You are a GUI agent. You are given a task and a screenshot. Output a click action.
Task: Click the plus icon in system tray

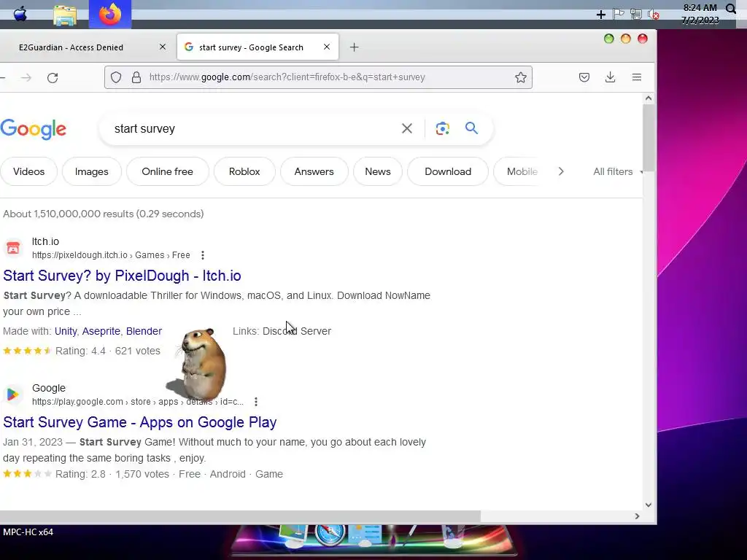(601, 15)
